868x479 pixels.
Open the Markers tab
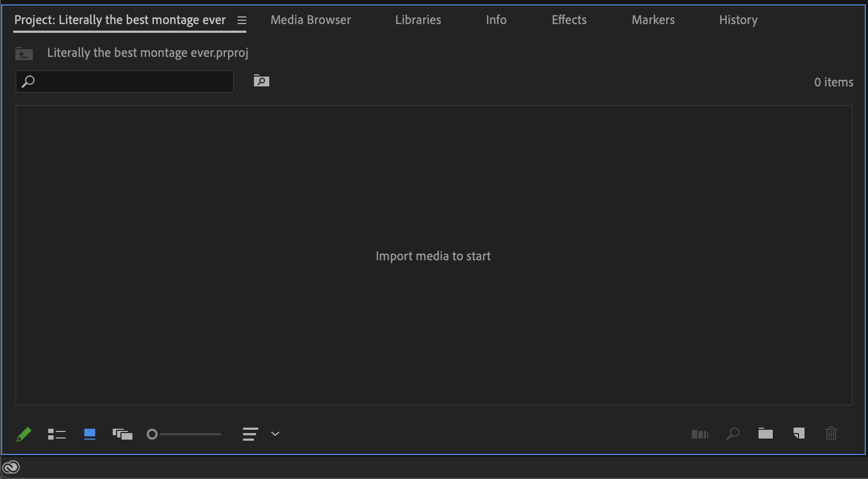pyautogui.click(x=653, y=20)
